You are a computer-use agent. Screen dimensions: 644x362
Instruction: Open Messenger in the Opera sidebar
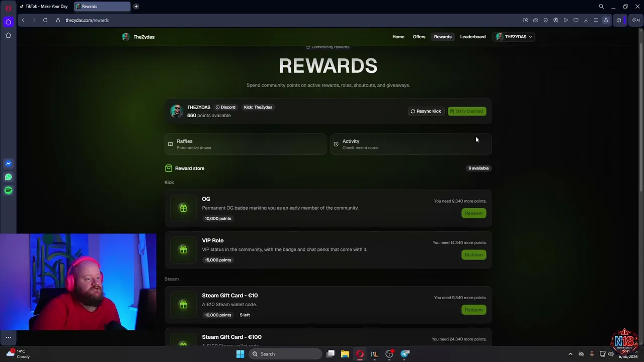click(x=8, y=163)
